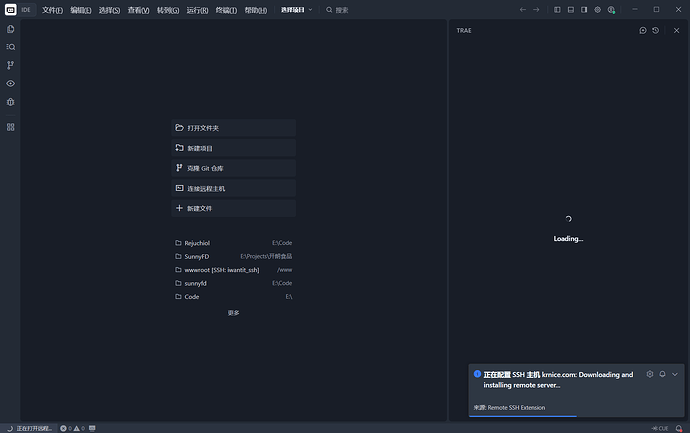Click the 新建项目 button

[234, 148]
